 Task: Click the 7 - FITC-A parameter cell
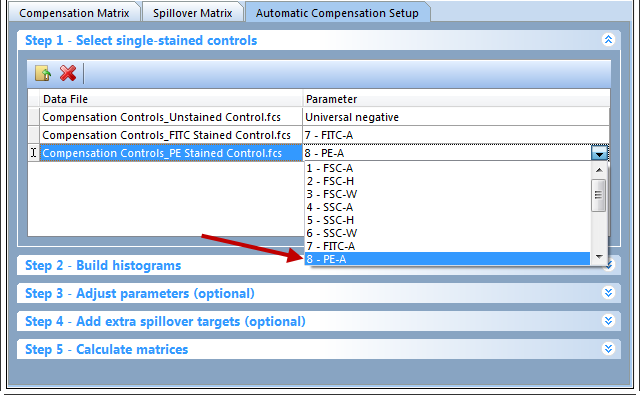456,135
